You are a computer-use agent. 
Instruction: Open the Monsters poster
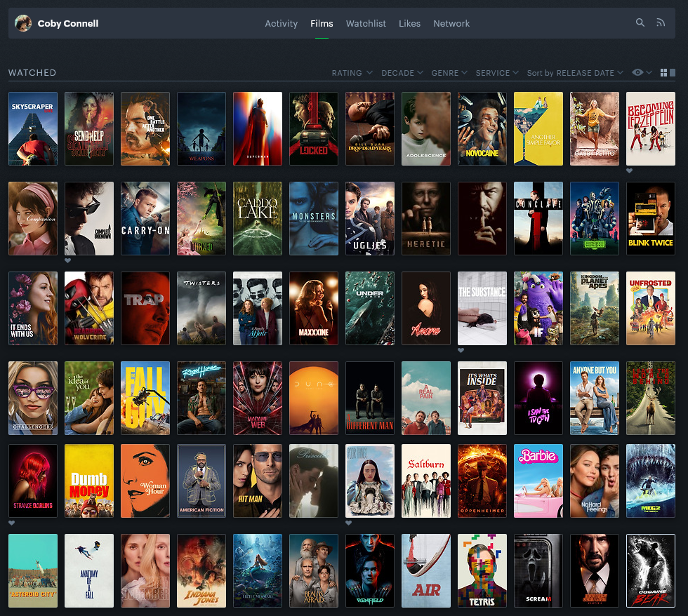coord(314,218)
